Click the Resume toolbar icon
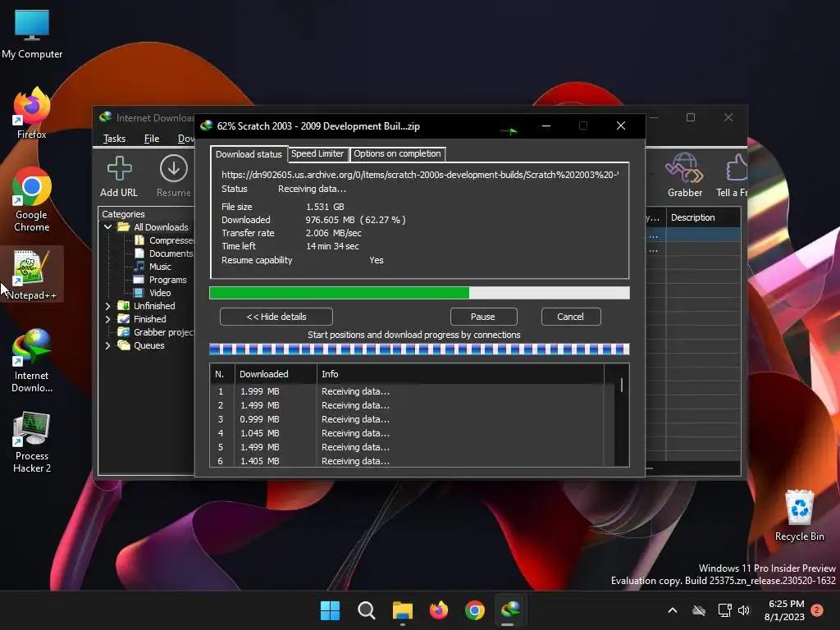The height and width of the screenshot is (630, 840). pos(174,176)
